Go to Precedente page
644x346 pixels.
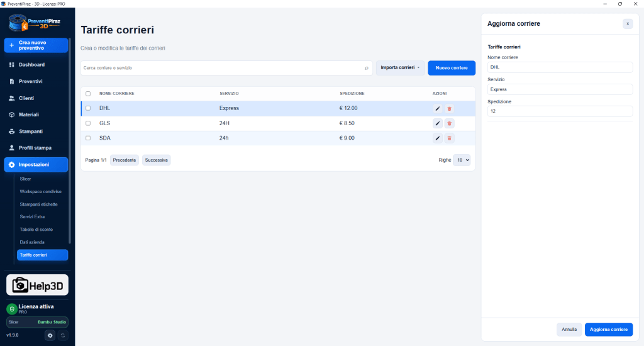pos(125,160)
